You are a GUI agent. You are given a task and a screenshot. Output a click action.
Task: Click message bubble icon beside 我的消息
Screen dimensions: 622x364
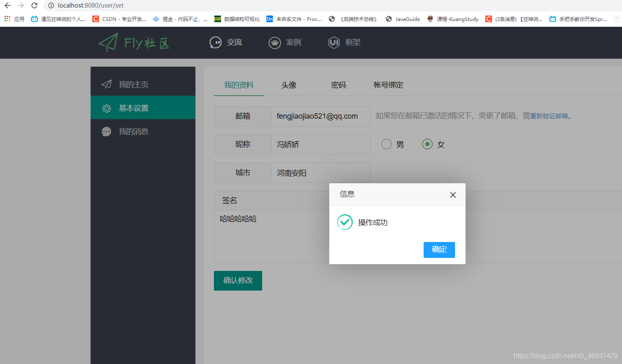click(x=107, y=132)
